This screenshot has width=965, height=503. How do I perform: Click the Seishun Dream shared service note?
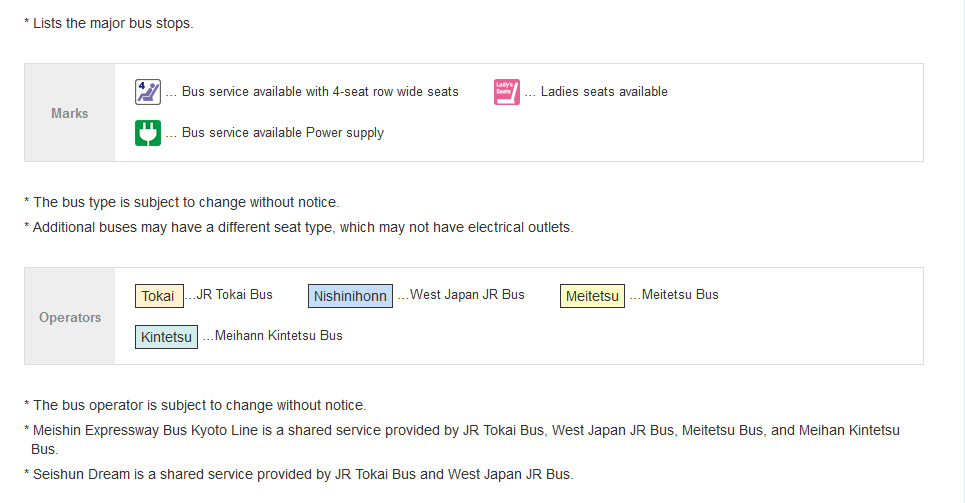tap(299, 475)
